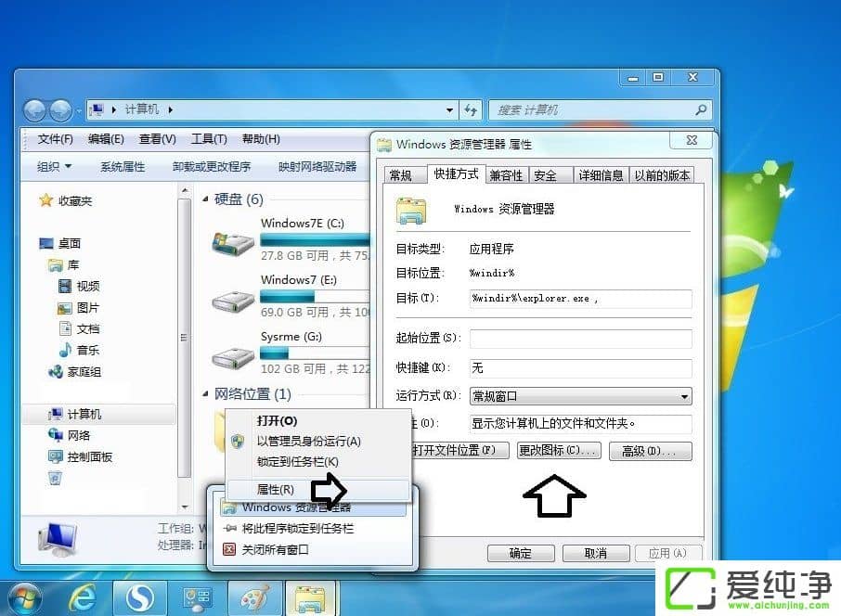Open the 文件(F) menu
The image size is (841, 616).
click(56, 139)
